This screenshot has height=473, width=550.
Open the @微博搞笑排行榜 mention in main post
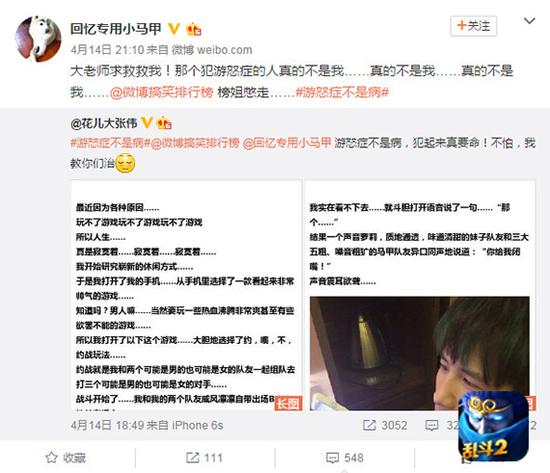click(x=161, y=93)
